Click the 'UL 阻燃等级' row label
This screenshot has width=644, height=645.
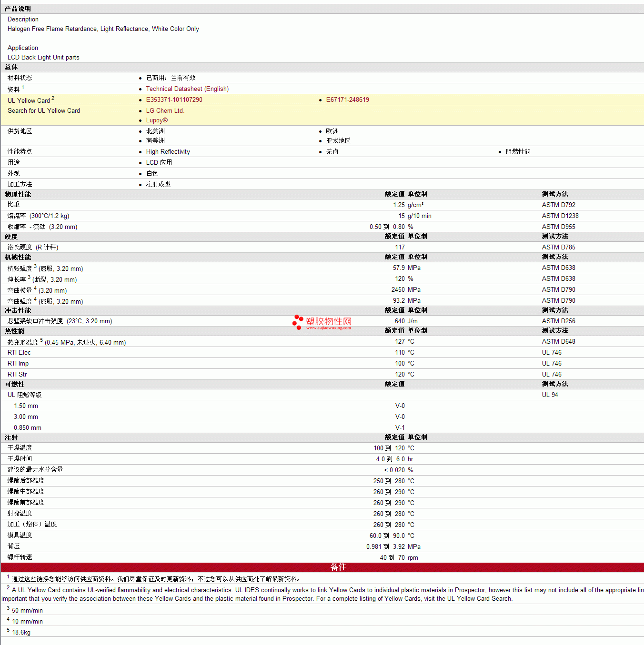pyautogui.click(x=24, y=395)
